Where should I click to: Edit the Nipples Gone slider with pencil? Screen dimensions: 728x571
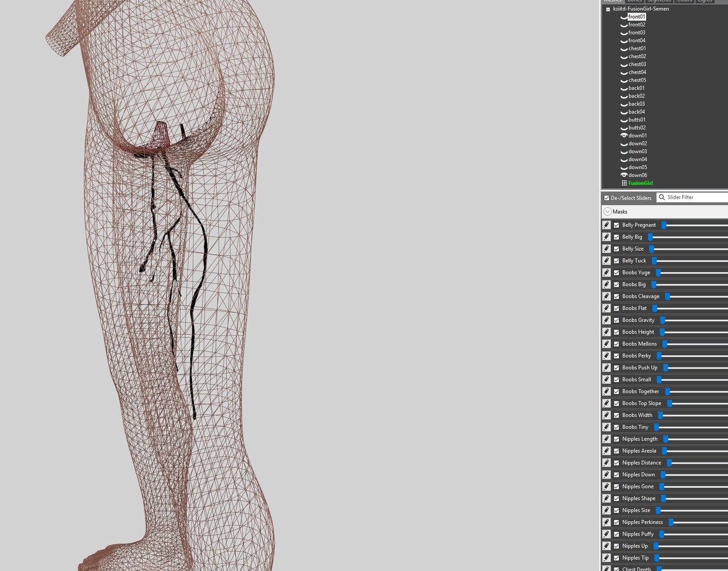(x=606, y=487)
